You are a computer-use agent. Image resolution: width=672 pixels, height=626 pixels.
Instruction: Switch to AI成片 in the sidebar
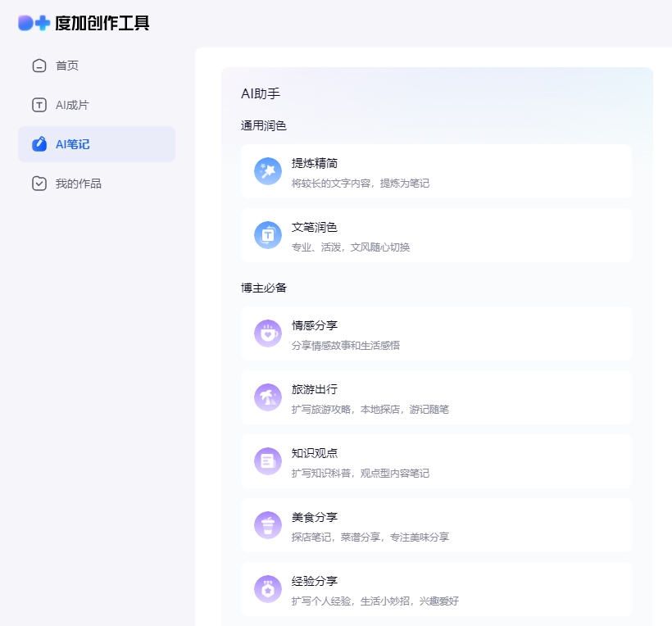[x=72, y=105]
